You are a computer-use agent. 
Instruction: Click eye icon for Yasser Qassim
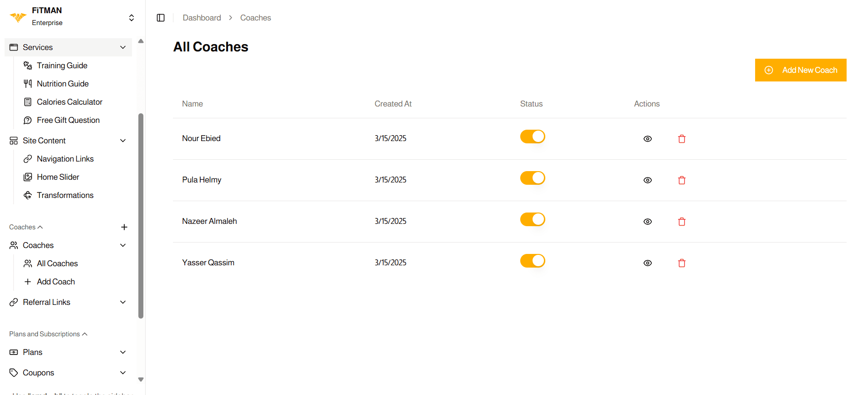[x=647, y=263]
